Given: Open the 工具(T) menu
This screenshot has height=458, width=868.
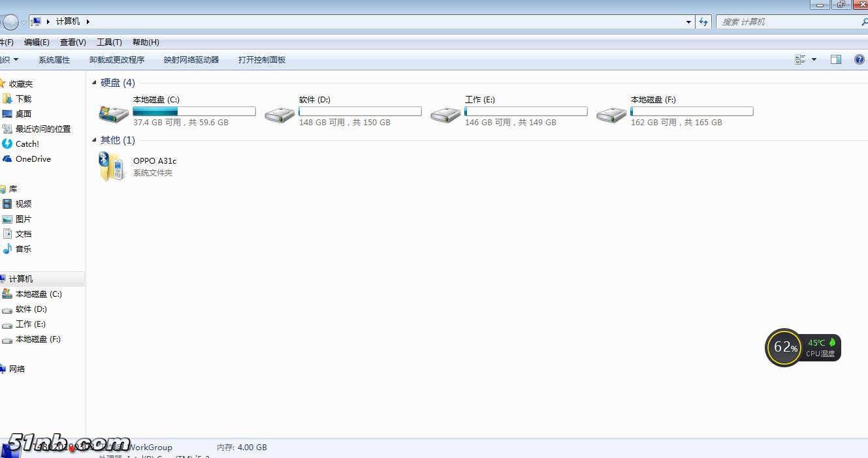Looking at the screenshot, I should (x=109, y=42).
